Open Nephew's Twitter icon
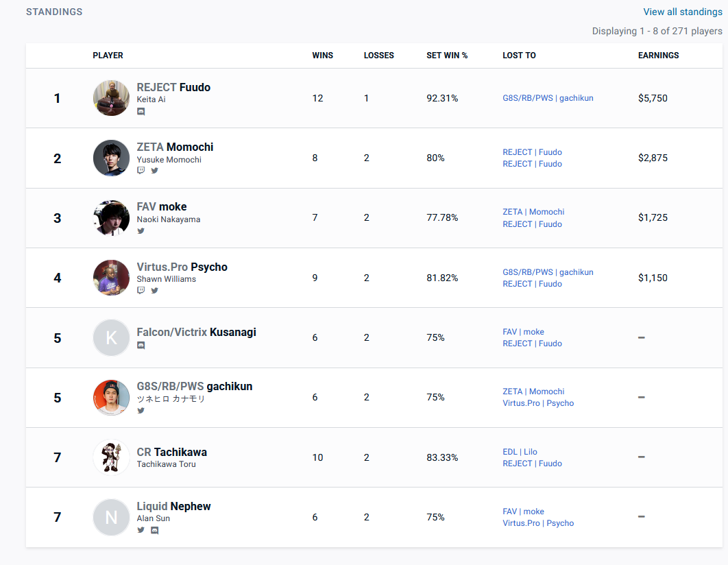This screenshot has height=565, width=728. pos(141,530)
